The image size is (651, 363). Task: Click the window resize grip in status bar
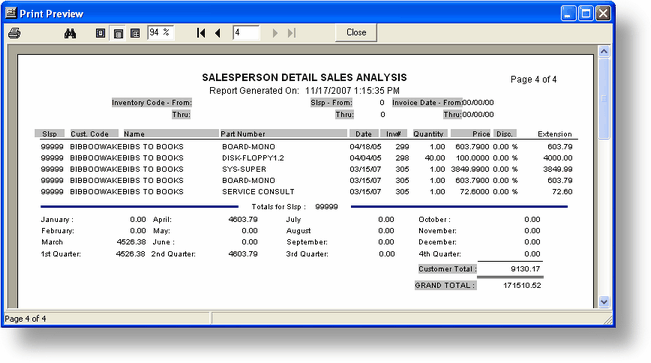click(x=608, y=319)
